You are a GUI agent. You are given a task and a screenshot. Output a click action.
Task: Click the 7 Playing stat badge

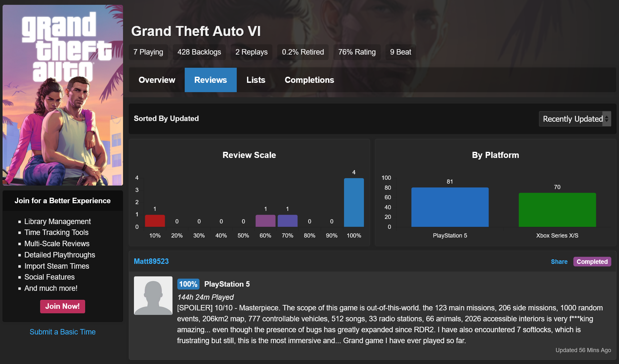coord(148,52)
